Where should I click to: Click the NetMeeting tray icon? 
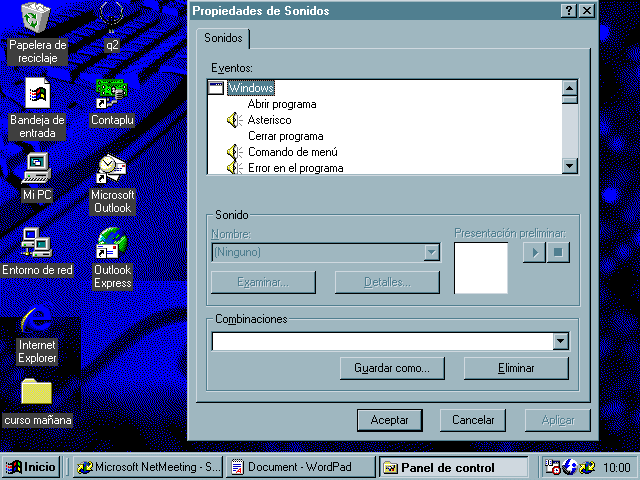587,467
